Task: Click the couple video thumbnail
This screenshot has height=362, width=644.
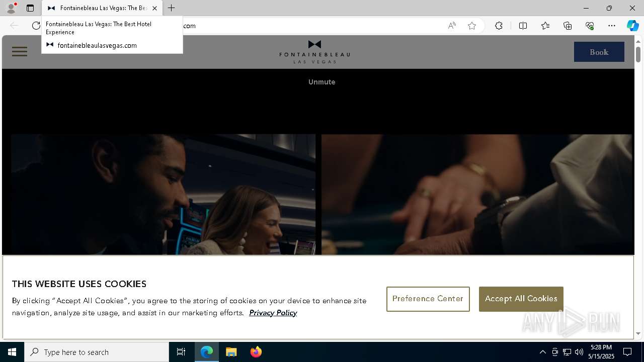Action: coord(163,195)
